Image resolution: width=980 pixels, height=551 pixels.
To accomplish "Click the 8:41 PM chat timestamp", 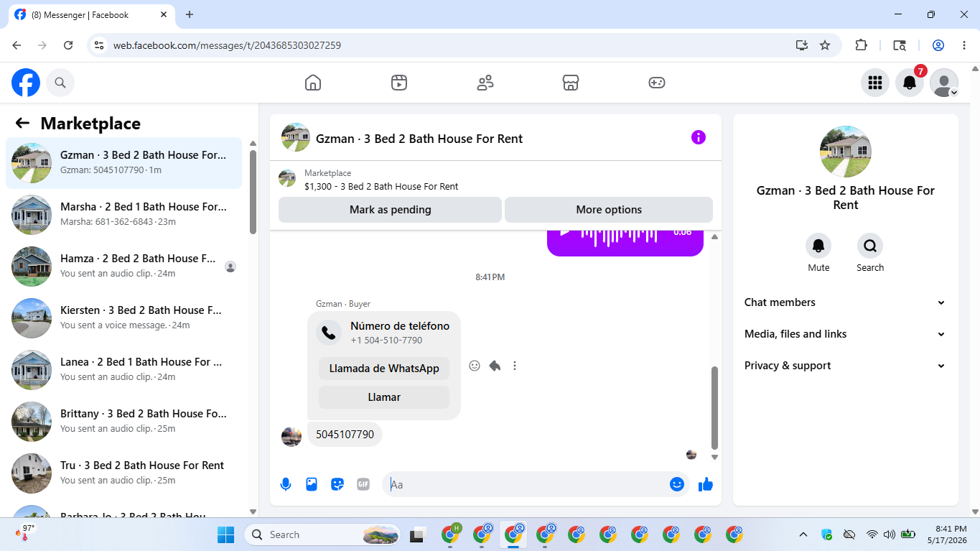I will (x=490, y=277).
